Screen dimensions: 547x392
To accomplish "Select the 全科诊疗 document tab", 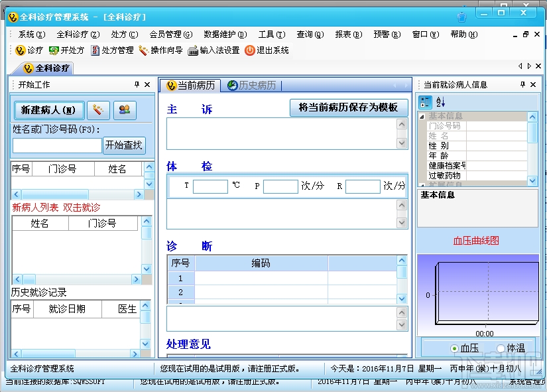I will click(46, 68).
